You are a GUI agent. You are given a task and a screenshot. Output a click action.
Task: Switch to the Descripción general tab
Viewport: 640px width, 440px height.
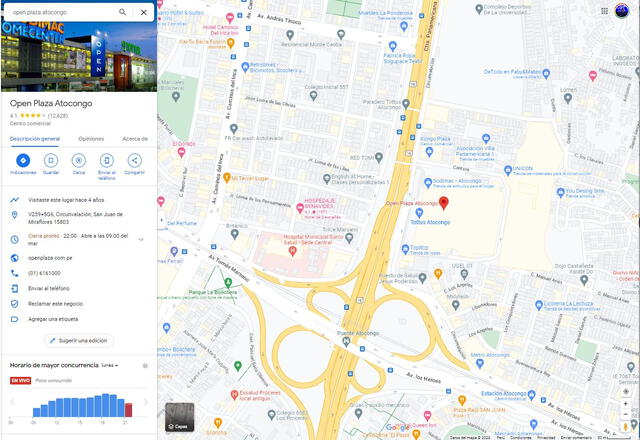pyautogui.click(x=35, y=139)
